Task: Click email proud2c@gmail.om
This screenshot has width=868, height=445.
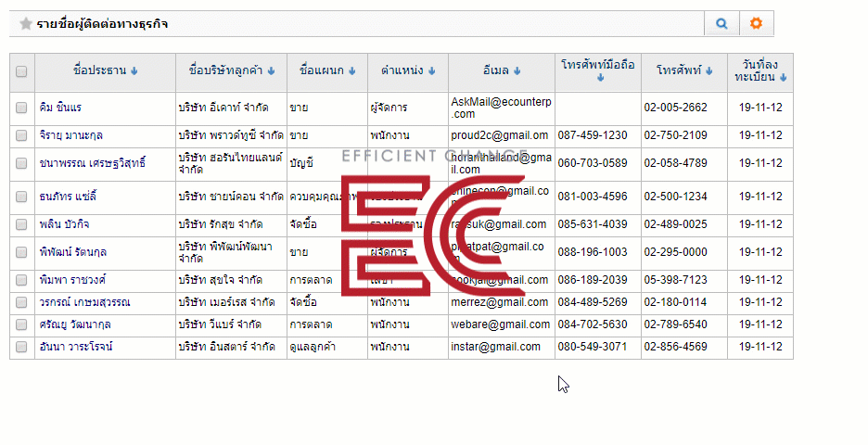Action: 499,135
